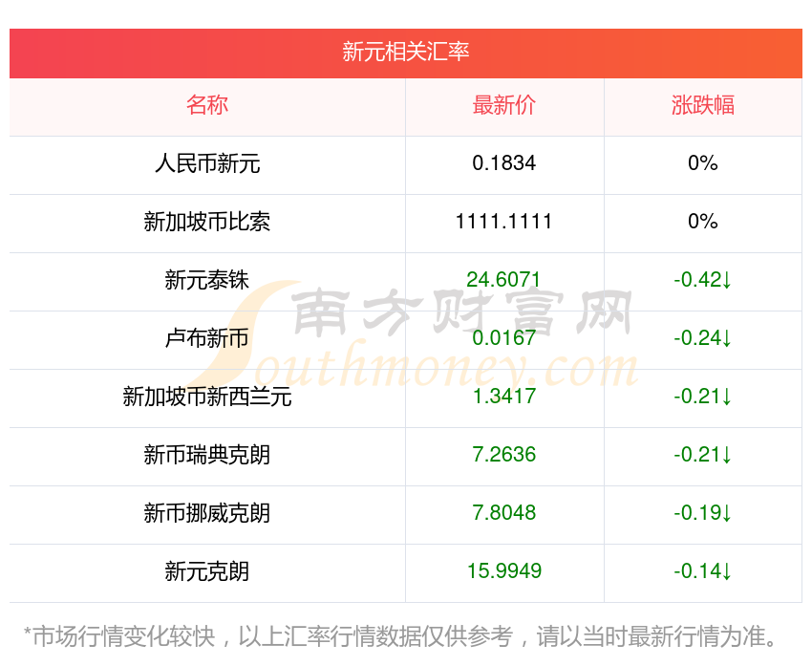Click the 人民币新元 row name
This screenshot has width=812, height=666.
[207, 163]
